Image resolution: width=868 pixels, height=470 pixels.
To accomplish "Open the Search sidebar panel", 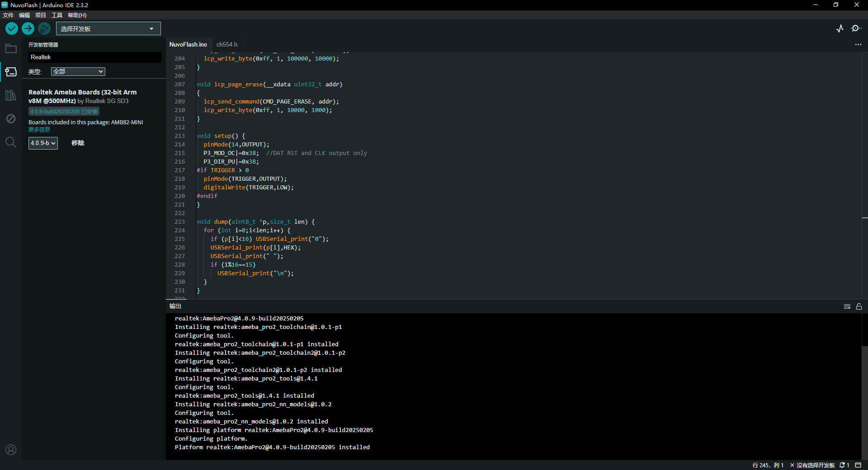I will coord(11,142).
